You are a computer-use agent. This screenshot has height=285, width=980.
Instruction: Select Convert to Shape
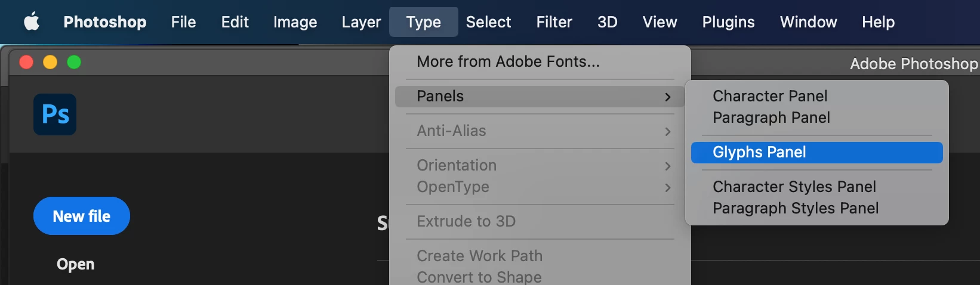(540, 277)
